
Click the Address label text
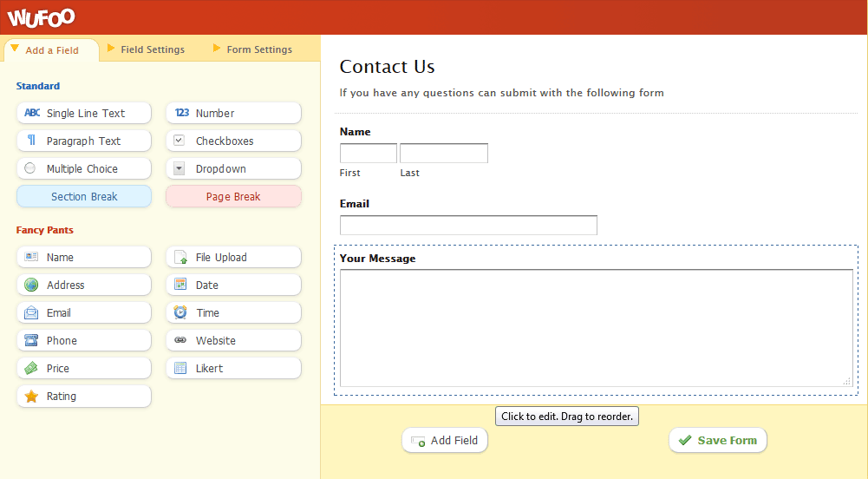coord(65,285)
